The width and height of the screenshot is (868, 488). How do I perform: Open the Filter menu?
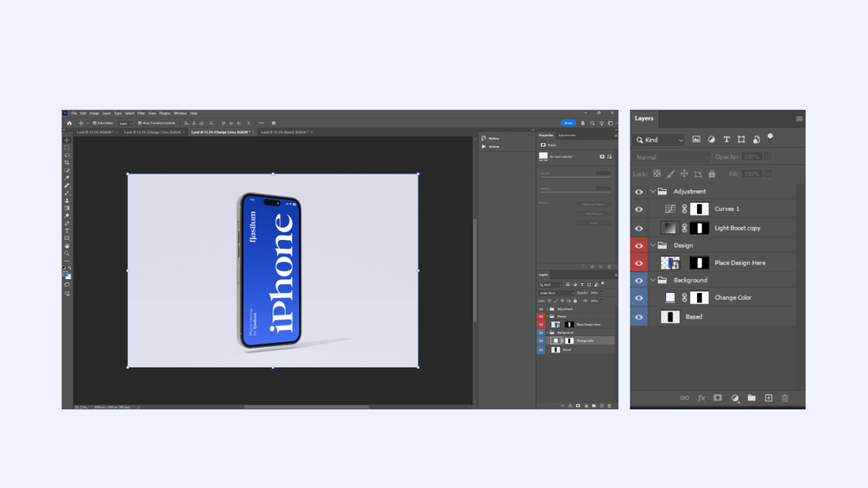click(x=141, y=113)
